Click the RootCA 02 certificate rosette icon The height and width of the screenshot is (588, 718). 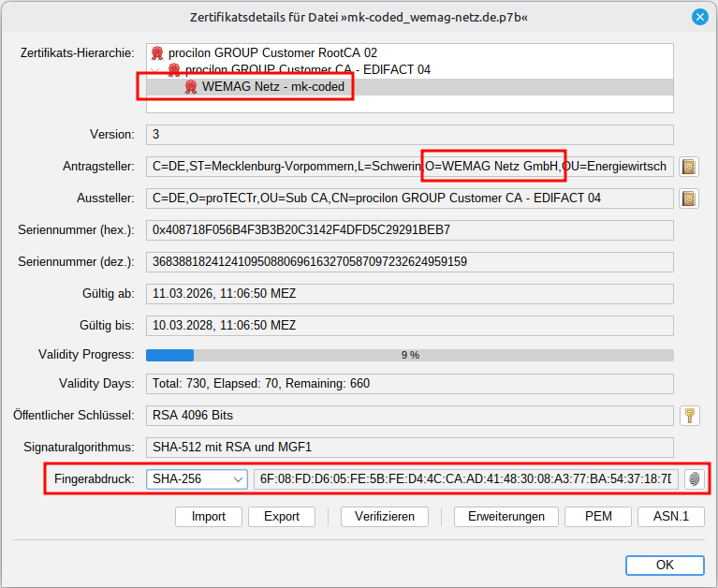[157, 52]
